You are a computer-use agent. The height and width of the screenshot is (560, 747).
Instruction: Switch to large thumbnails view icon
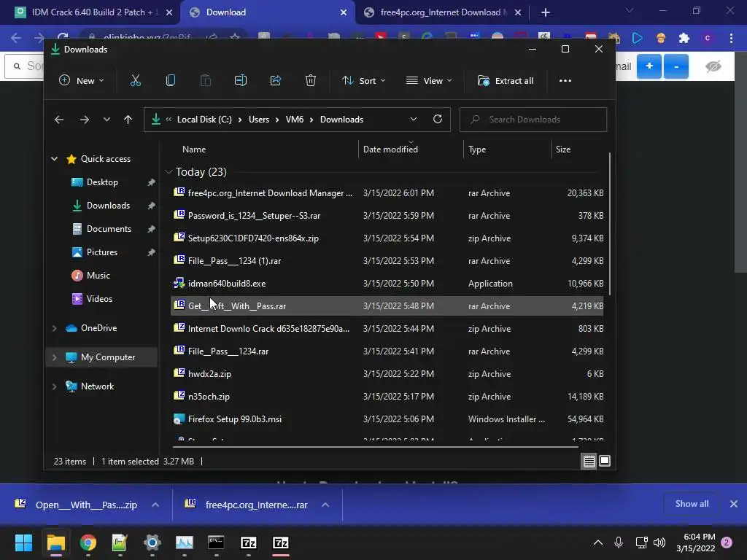click(605, 461)
